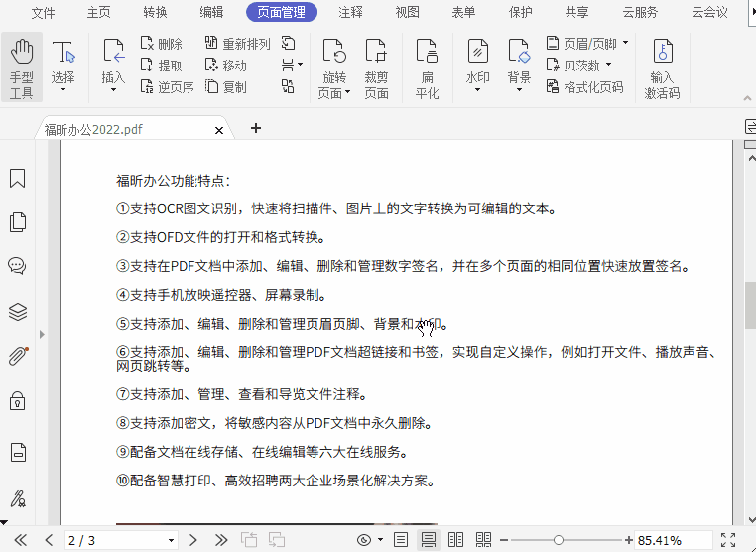This screenshot has height=552, width=756.
Task: Click the 提取 extract pages icon
Action: coord(147,65)
